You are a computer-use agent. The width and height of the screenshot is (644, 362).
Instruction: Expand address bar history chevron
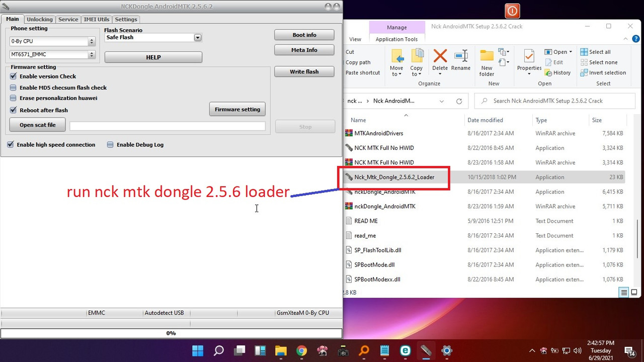pyautogui.click(x=442, y=101)
